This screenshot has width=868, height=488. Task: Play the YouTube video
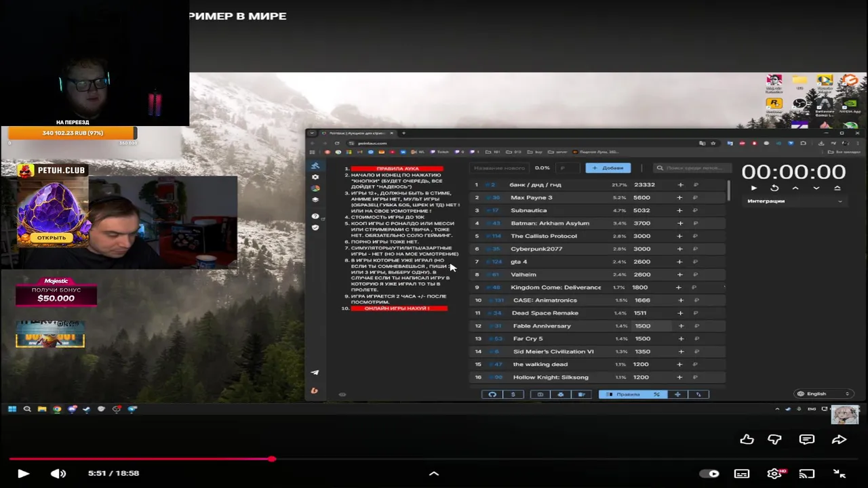pos(23,474)
